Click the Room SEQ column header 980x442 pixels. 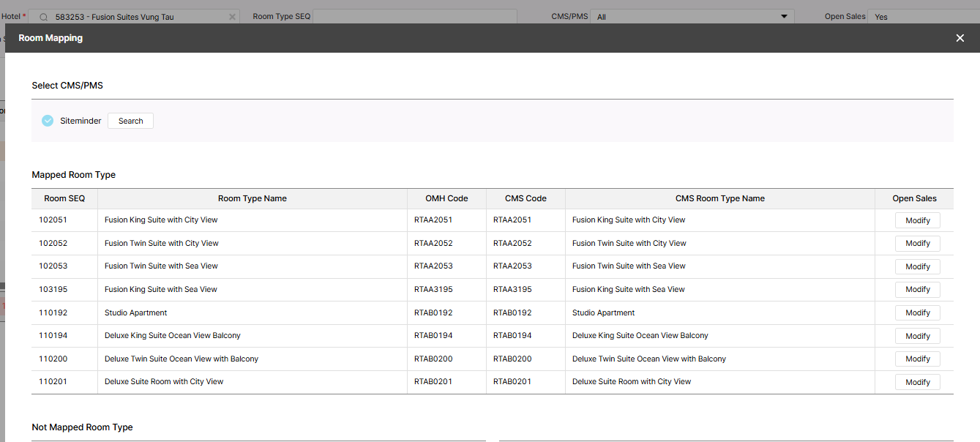click(x=64, y=198)
